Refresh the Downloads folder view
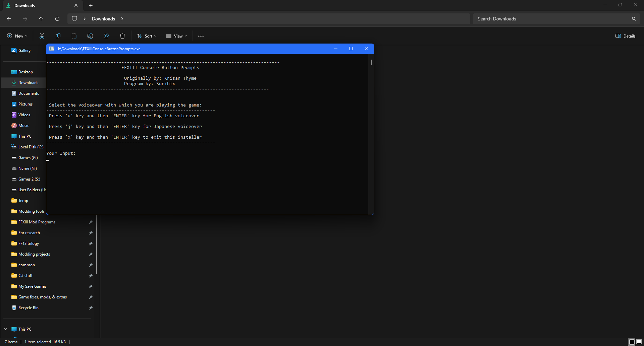This screenshot has height=346, width=644. click(x=57, y=19)
